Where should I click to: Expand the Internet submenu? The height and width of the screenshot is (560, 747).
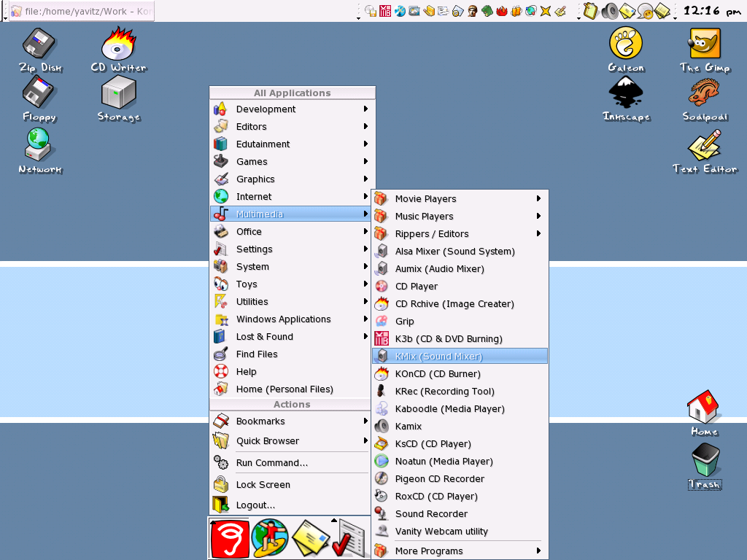tap(292, 197)
